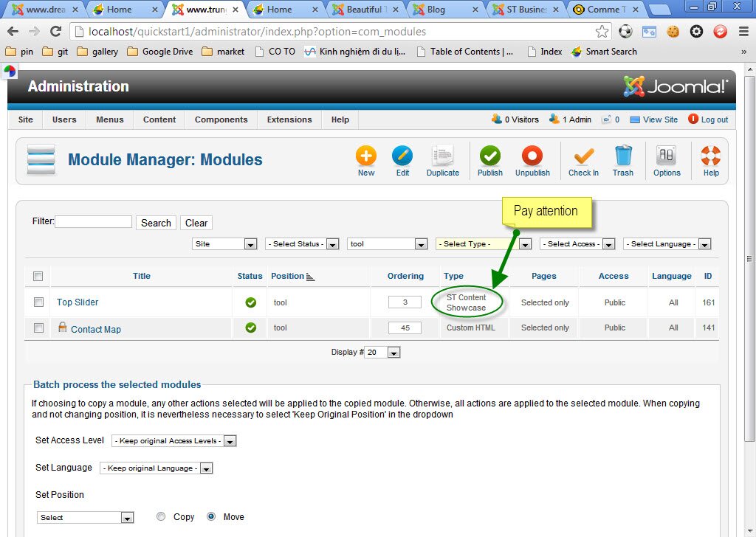Tick the Contact Map row checkbox
The width and height of the screenshot is (756, 537).
point(38,328)
